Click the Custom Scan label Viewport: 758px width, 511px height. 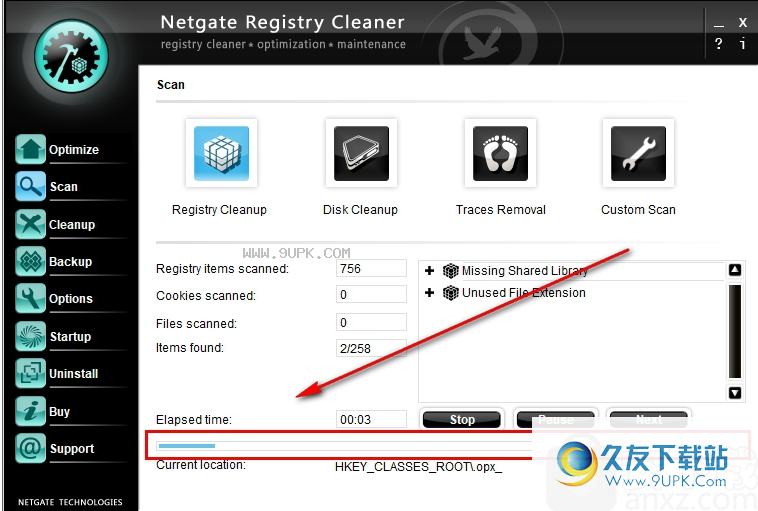click(638, 210)
